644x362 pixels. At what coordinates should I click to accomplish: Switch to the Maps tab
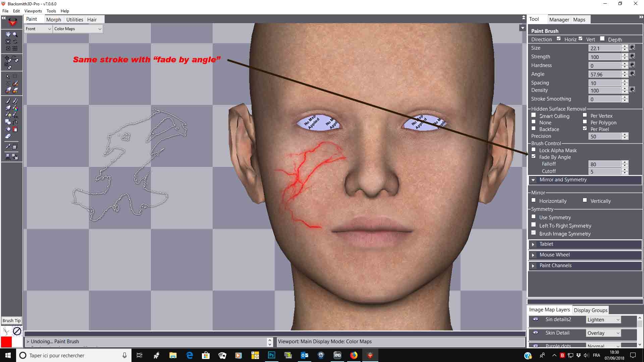click(579, 19)
